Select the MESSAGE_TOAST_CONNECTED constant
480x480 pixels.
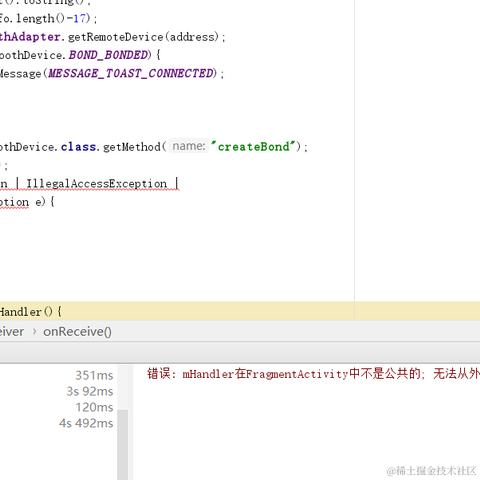click(132, 73)
